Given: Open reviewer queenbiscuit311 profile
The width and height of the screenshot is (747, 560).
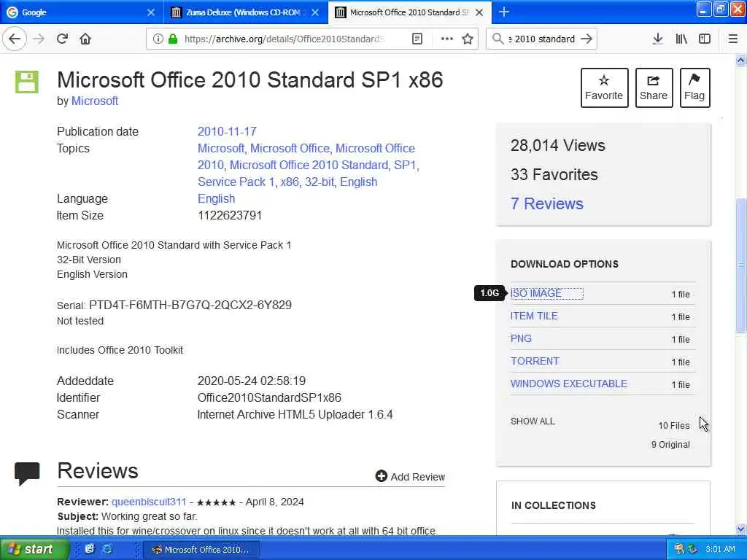Looking at the screenshot, I should 149,502.
